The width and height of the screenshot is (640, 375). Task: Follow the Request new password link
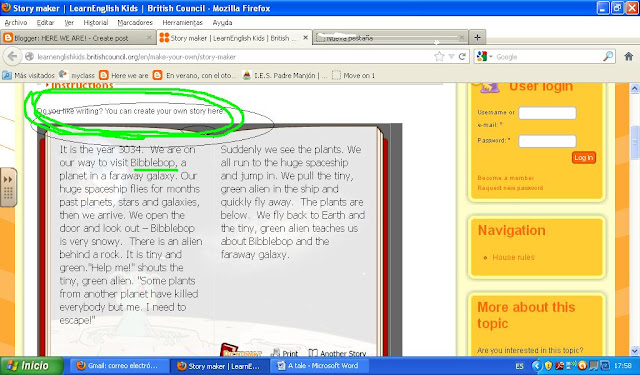510,188
